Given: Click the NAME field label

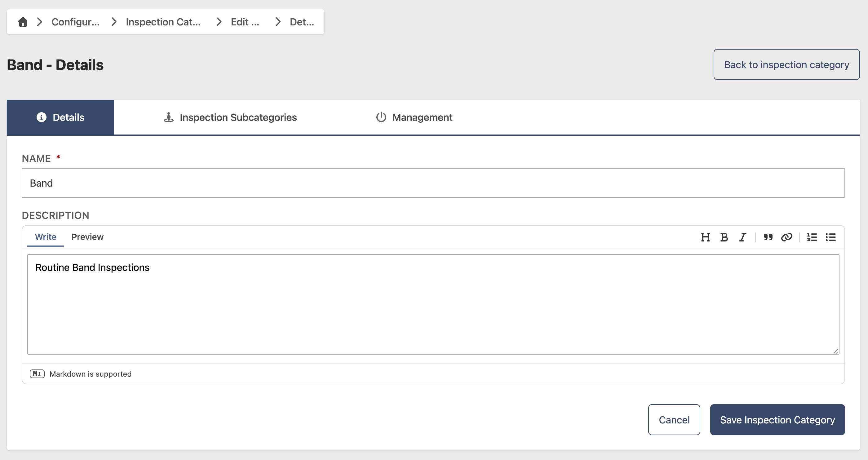Looking at the screenshot, I should (x=36, y=158).
